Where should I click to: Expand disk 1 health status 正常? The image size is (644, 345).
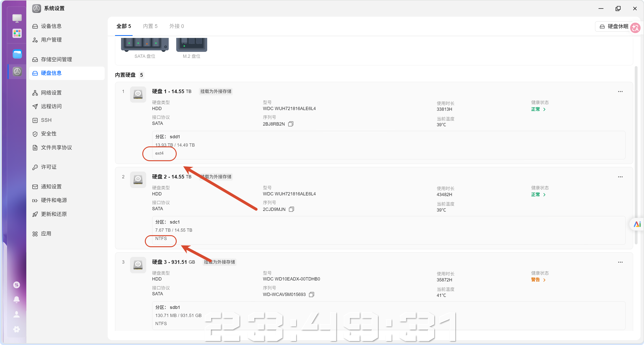538,109
